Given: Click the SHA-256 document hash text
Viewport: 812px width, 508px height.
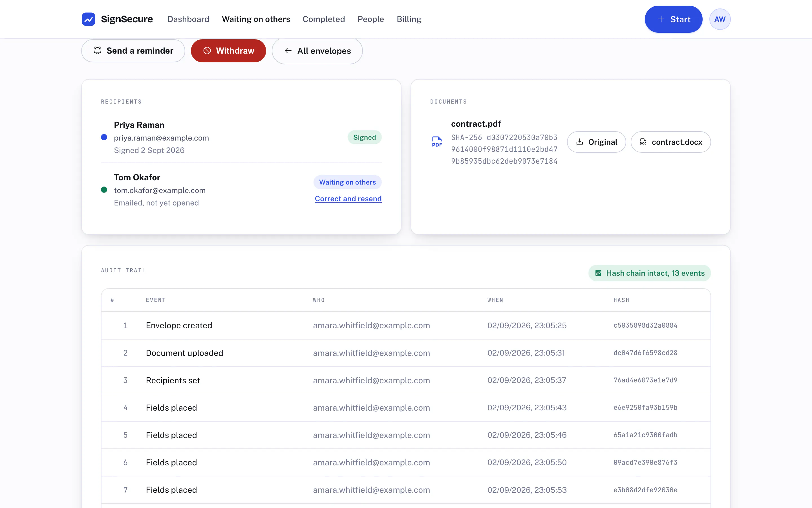Looking at the screenshot, I should point(504,149).
